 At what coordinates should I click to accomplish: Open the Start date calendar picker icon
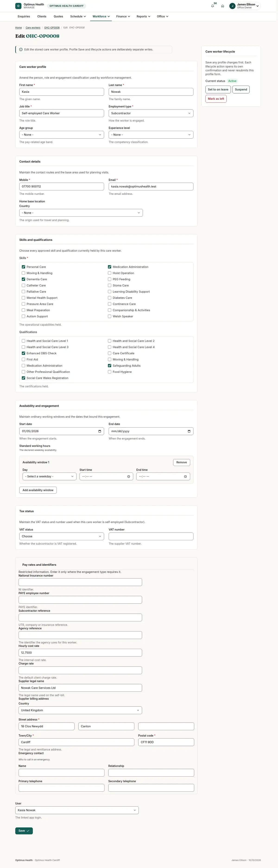coord(100,431)
